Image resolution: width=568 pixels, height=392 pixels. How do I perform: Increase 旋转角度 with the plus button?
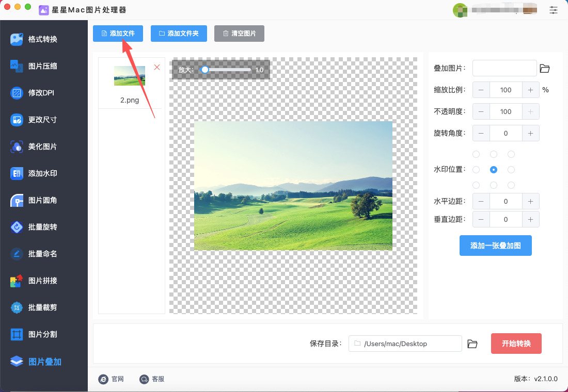(531, 133)
